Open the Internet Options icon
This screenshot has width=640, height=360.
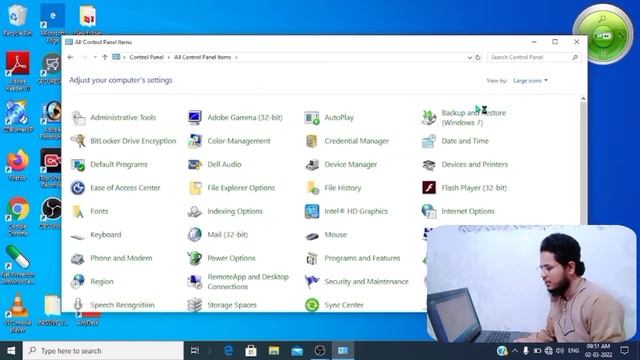[429, 211]
